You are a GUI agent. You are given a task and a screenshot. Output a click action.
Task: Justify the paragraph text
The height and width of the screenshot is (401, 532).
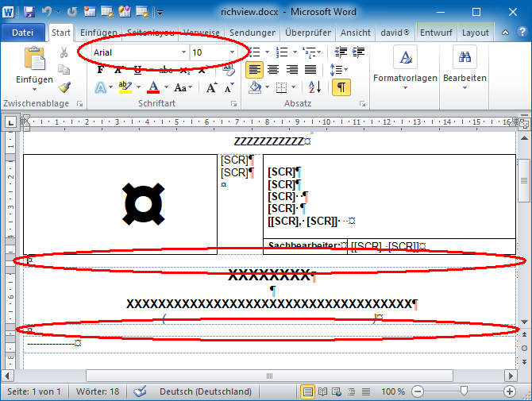(x=310, y=70)
